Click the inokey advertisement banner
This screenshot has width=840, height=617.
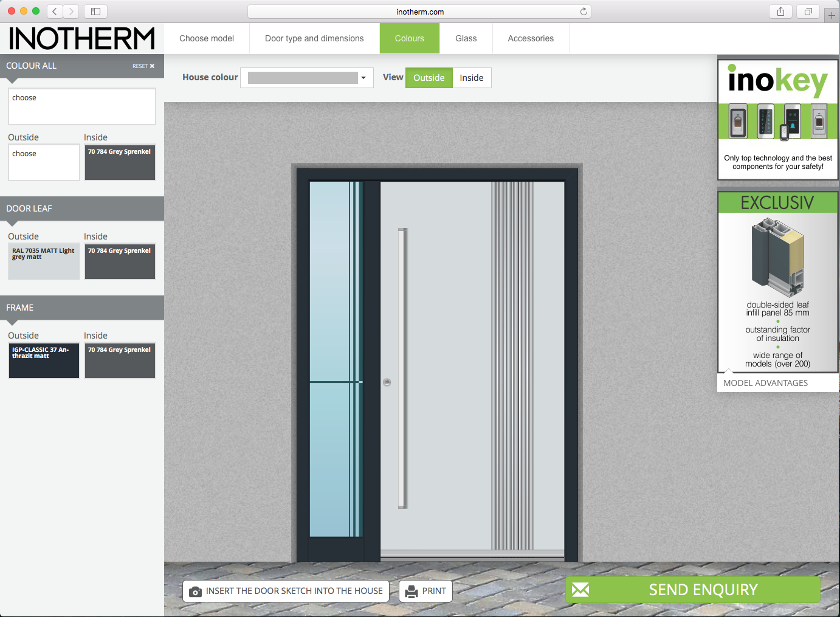click(x=778, y=120)
